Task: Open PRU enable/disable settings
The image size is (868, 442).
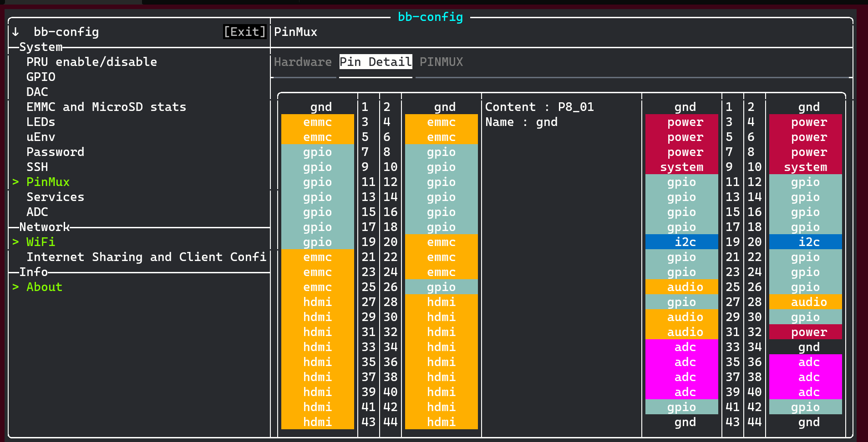Action: point(92,62)
